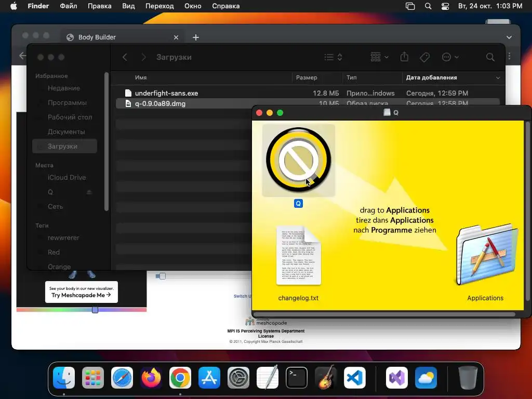Open System Settings from the Dock

[238, 378]
